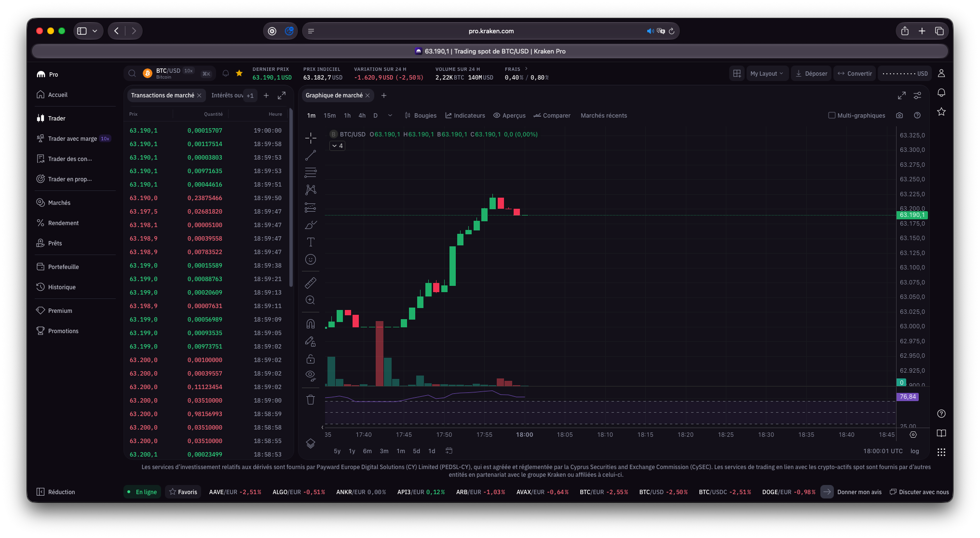Open chart help question mark icon
Screen dimensions: 980x538
[x=917, y=115]
